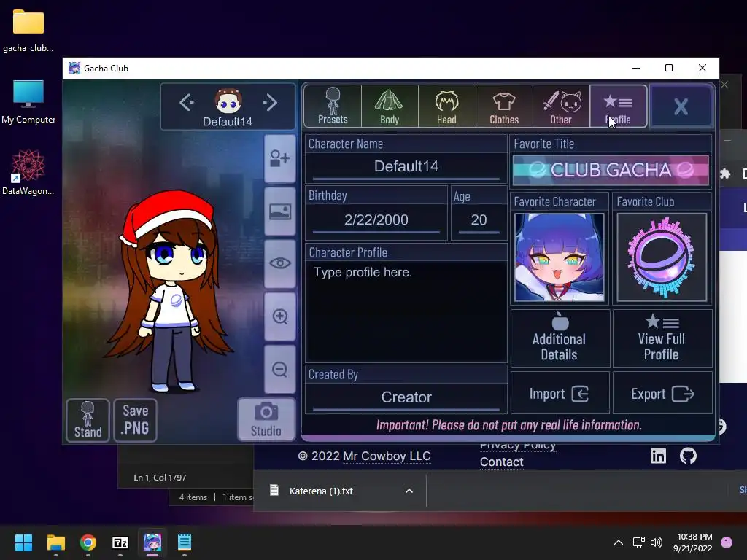
Task: Switch to the Clothes tab
Action: pos(504,106)
